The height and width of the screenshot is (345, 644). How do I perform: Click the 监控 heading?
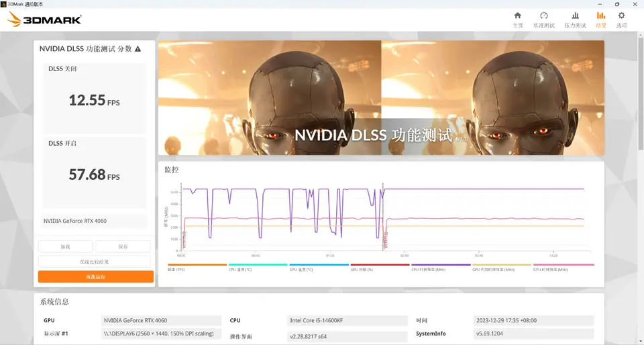(x=172, y=170)
